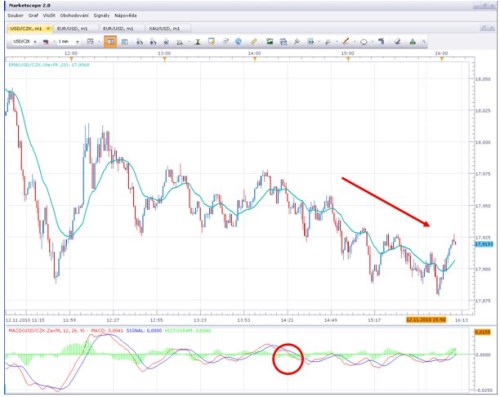Image resolution: width=500 pixels, height=397 pixels.
Task: Select the I-beam marker tool
Action: pyautogui.click(x=198, y=42)
